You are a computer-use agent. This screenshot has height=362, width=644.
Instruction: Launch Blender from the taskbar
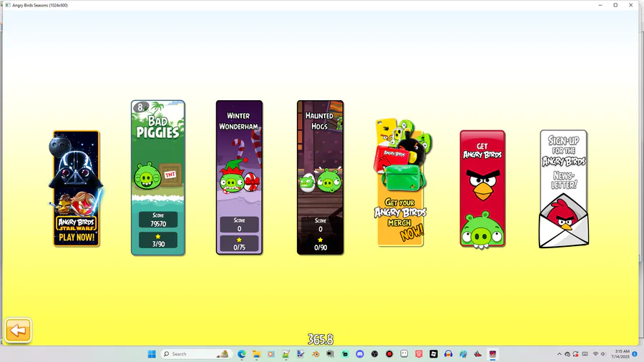(316, 354)
